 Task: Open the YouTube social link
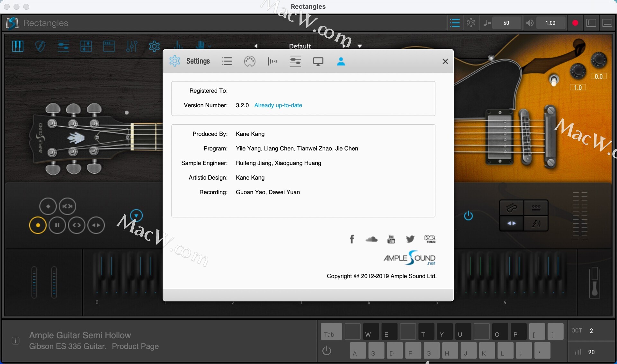391,239
